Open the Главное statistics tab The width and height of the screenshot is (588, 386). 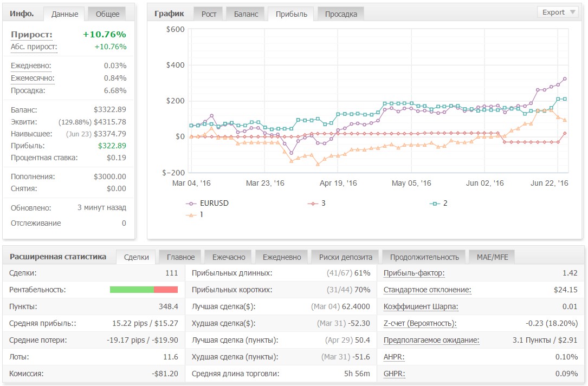181,257
